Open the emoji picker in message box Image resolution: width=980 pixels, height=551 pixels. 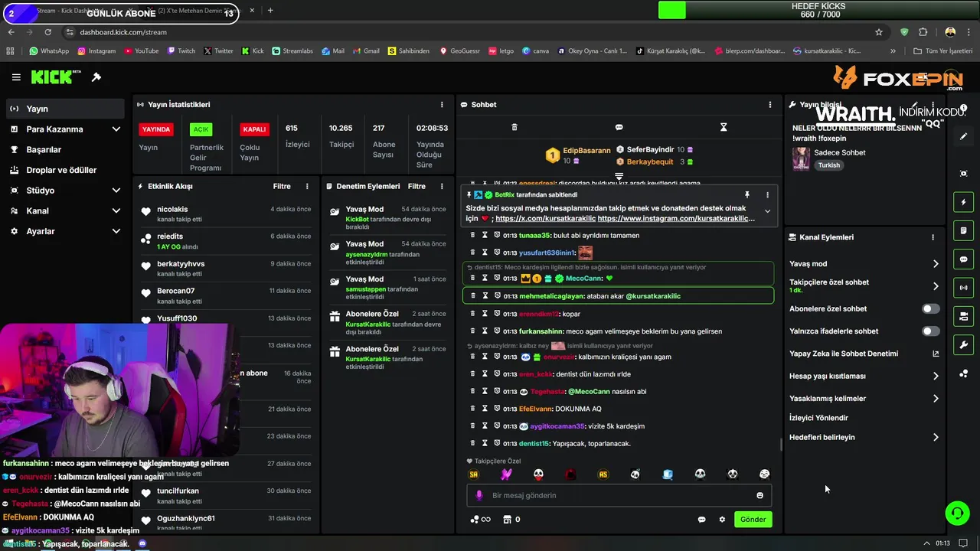click(759, 495)
